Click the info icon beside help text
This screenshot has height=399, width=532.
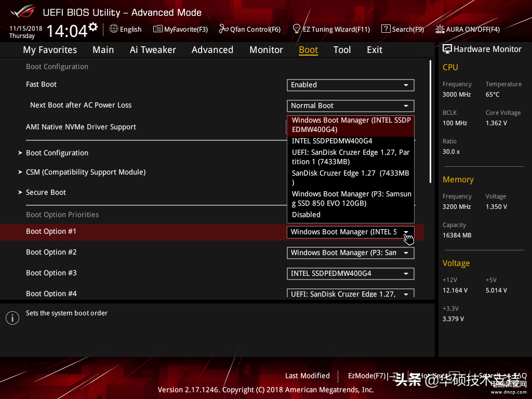12,318
